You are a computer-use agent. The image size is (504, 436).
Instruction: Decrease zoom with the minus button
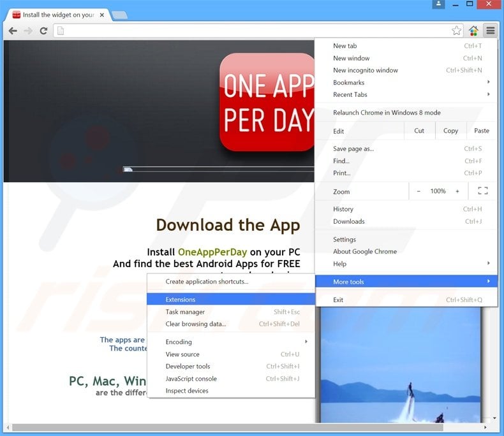418,191
